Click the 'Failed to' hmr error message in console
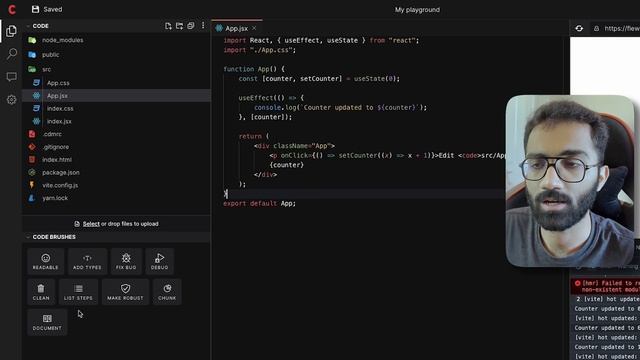Image resolution: width=640 pixels, height=360 pixels. pos(611,286)
